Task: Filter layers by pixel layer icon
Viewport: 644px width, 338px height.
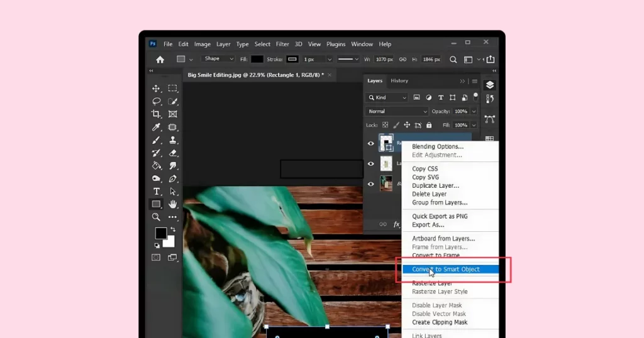Action: pyautogui.click(x=416, y=97)
